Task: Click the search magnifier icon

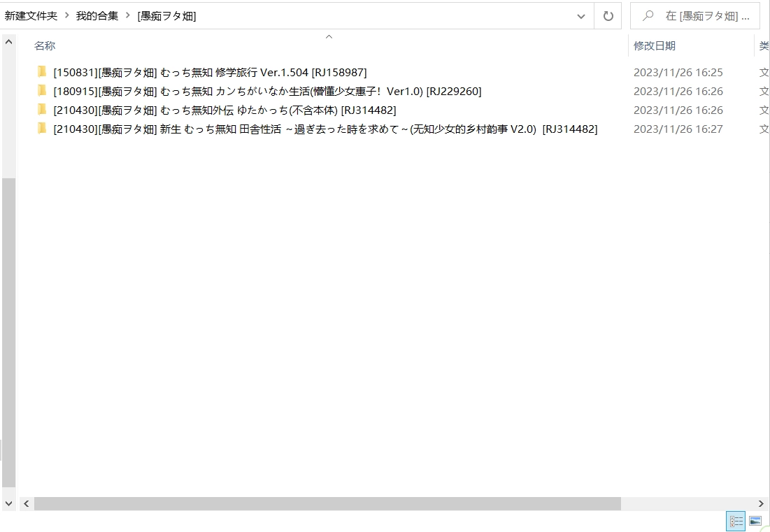Action: (x=648, y=15)
